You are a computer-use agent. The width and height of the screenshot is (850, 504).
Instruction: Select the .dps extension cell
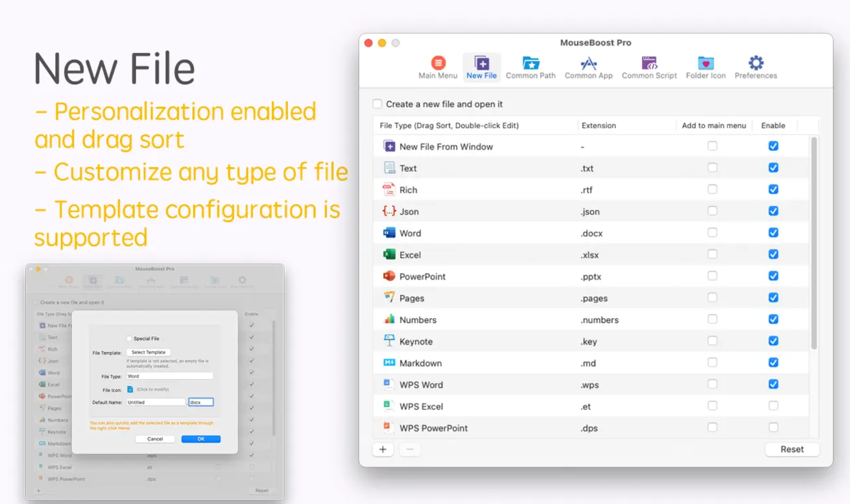click(x=589, y=428)
